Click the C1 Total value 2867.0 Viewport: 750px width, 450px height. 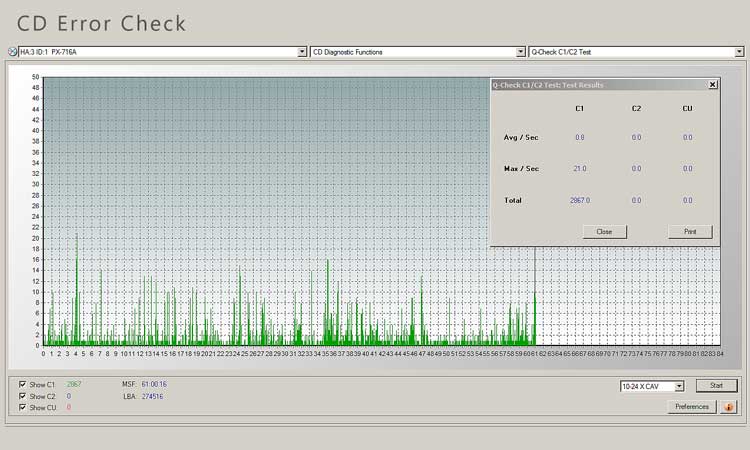point(580,200)
